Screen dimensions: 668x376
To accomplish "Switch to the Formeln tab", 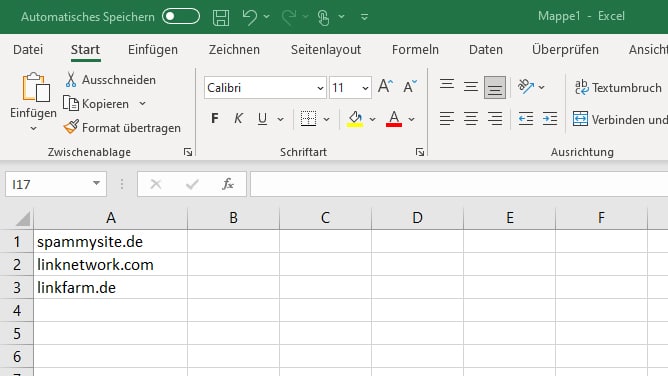I will click(415, 49).
